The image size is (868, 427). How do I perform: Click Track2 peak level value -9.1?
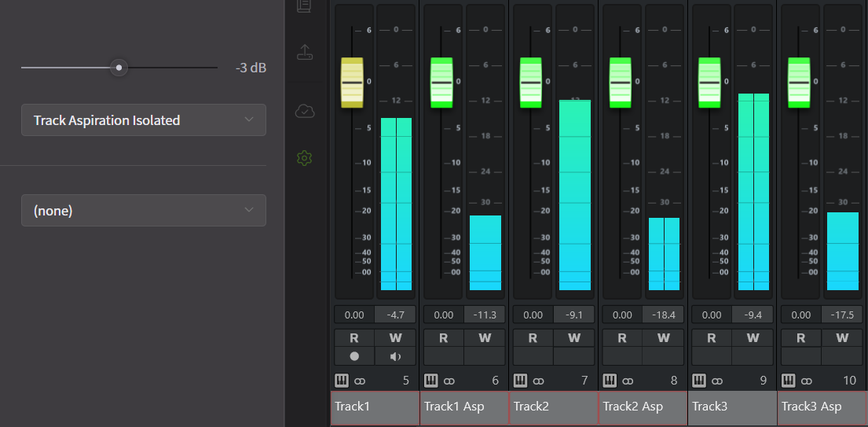pos(574,315)
